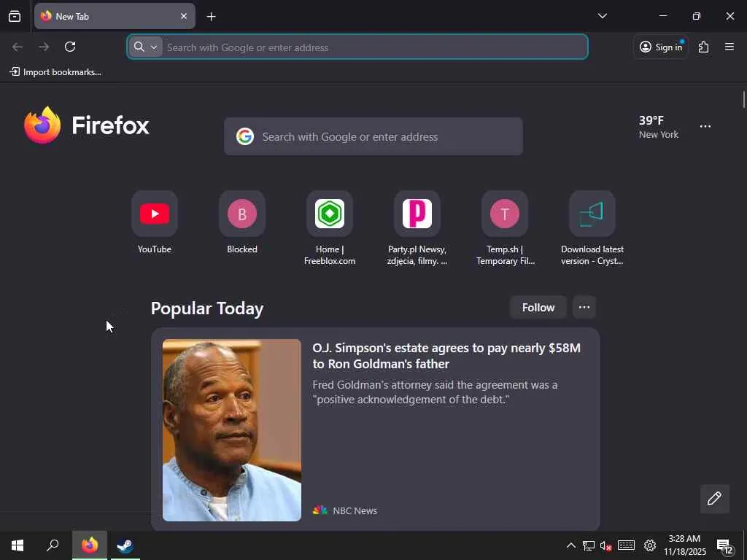
Task: Click the article summary about Fred Goldman's attorney
Action: pyautogui.click(x=435, y=392)
